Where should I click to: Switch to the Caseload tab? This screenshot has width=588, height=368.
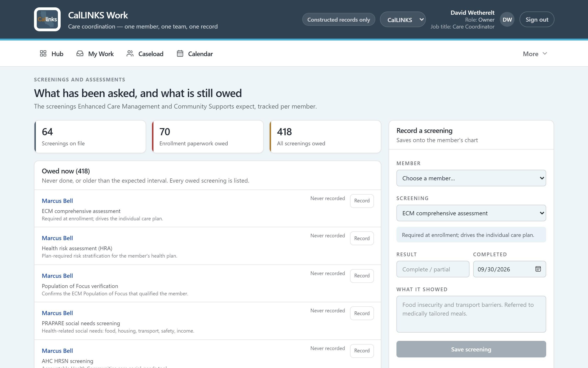coord(145,54)
